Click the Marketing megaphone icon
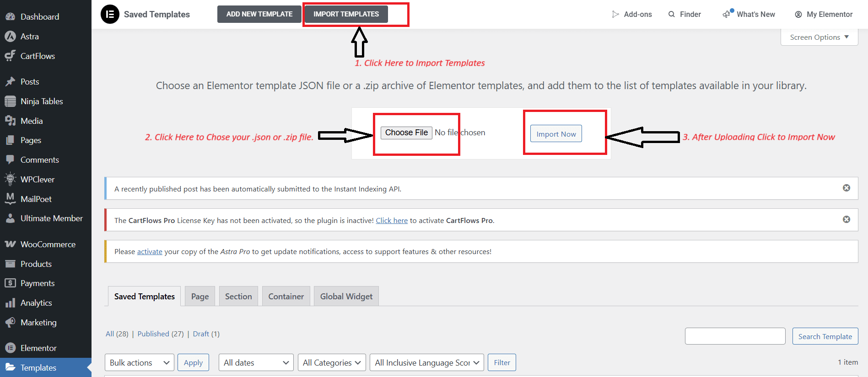This screenshot has height=377, width=868. (x=10, y=323)
